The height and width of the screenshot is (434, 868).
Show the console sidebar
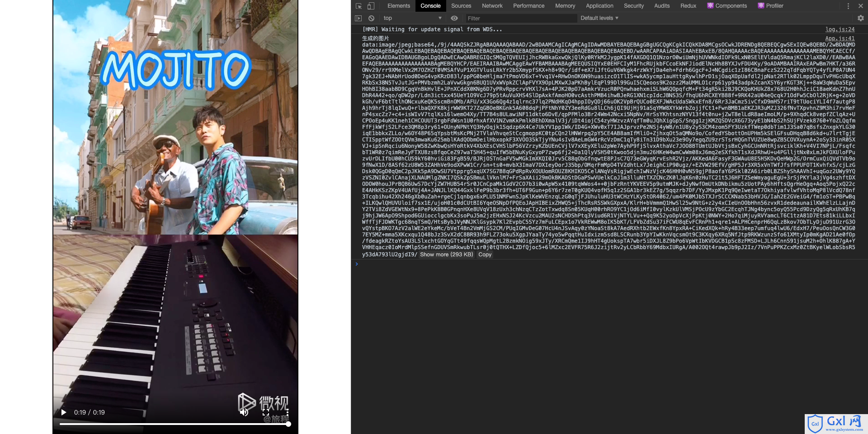click(x=359, y=18)
